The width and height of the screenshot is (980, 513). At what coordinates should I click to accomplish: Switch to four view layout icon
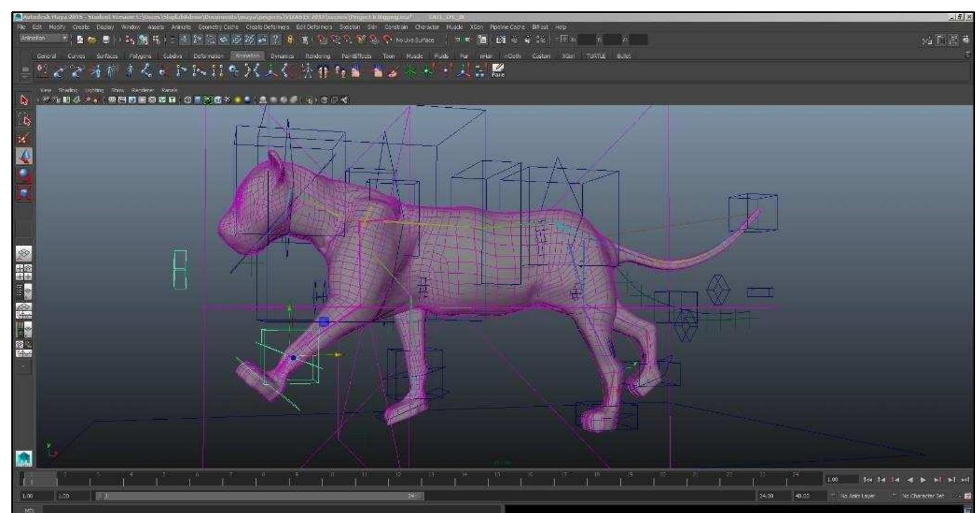tap(24, 272)
